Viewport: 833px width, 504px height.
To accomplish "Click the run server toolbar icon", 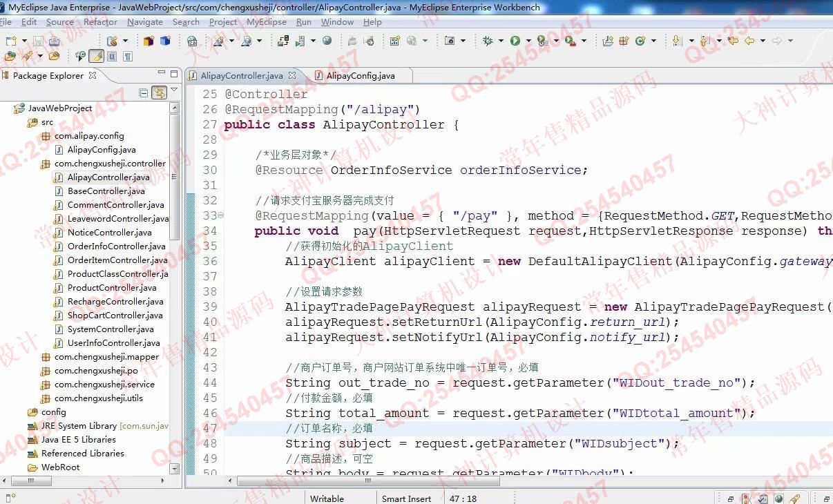I will pos(300,41).
